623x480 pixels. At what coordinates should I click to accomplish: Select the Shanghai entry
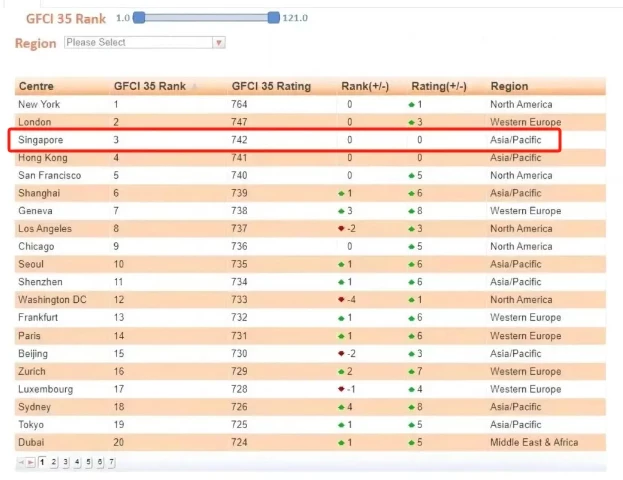39,193
